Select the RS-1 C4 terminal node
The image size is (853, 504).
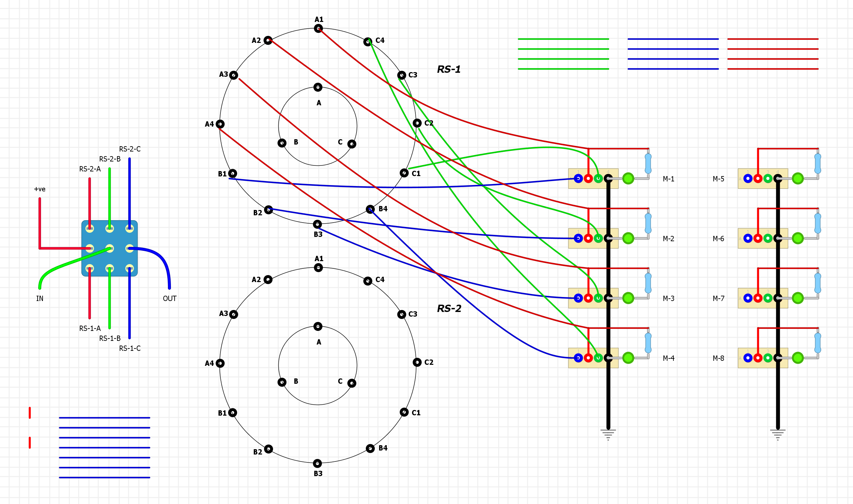(x=368, y=42)
